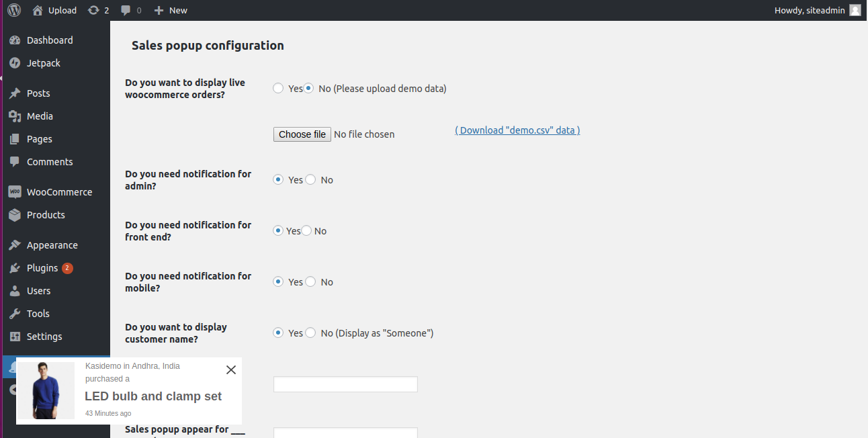Open Tools menu item
868x438 pixels.
pos(56,314)
